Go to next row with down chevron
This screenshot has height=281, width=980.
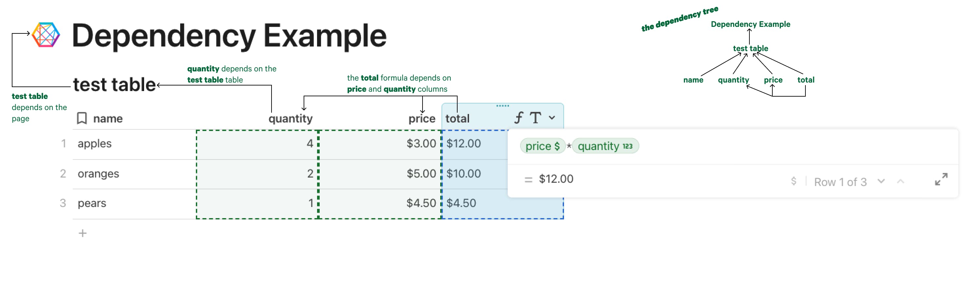pos(881,181)
